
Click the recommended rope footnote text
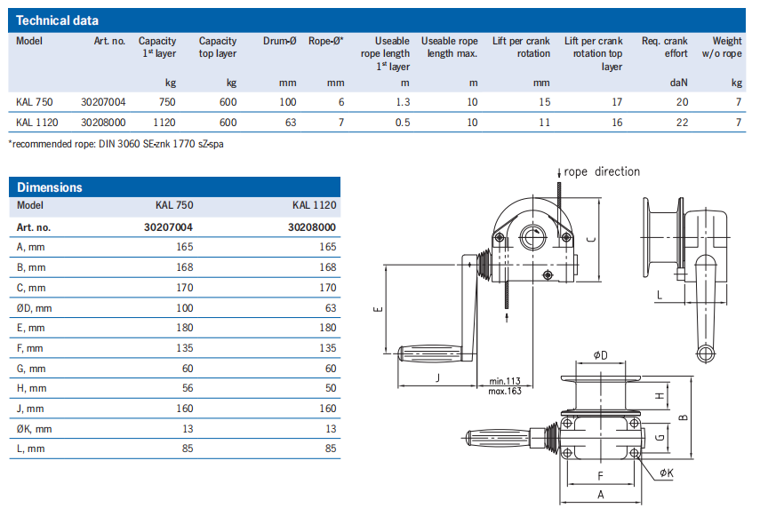(116, 143)
